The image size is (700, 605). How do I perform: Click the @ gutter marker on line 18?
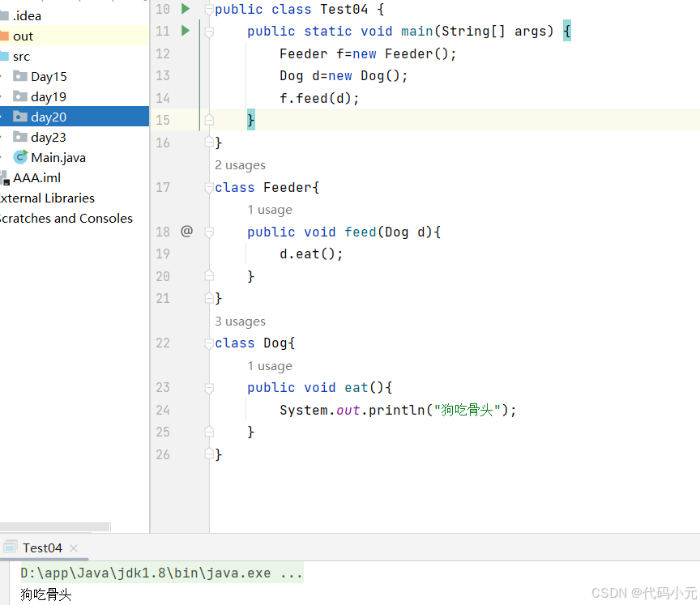pyautogui.click(x=186, y=231)
